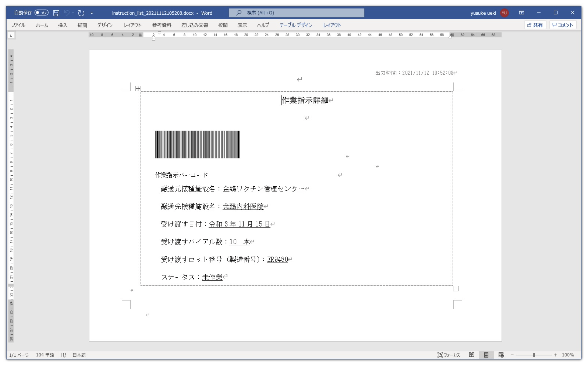
Task: Enable Focus mode from the status bar
Action: click(x=449, y=355)
